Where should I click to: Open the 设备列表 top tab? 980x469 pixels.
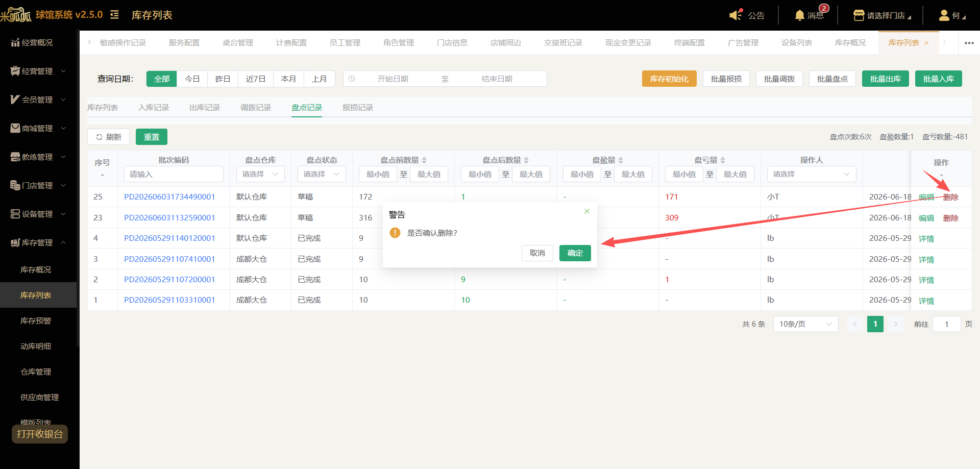point(797,43)
